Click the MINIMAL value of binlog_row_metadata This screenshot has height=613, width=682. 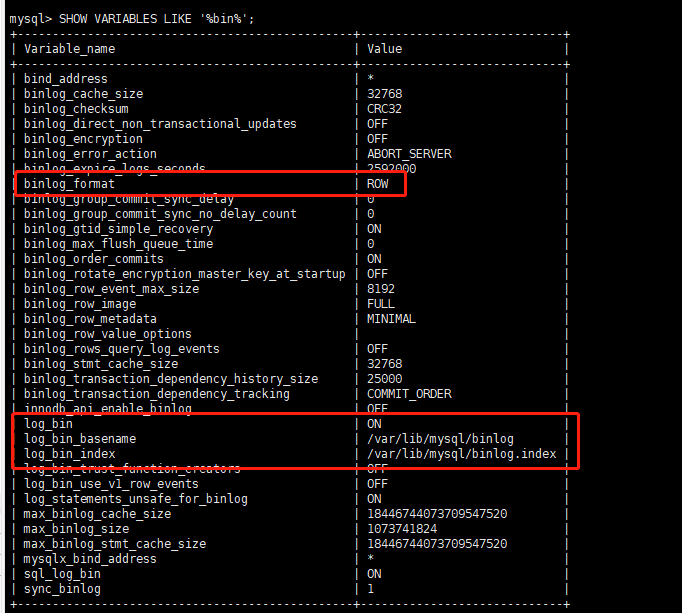[391, 319]
